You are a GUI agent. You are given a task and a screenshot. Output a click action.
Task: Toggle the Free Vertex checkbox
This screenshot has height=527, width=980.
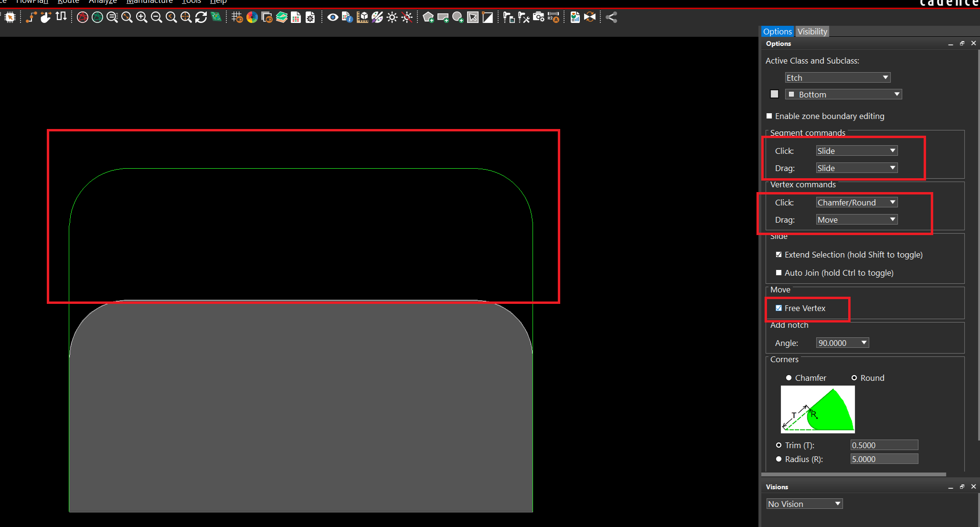[779, 308]
